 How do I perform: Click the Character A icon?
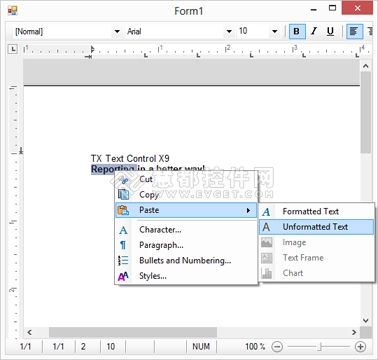click(x=123, y=230)
